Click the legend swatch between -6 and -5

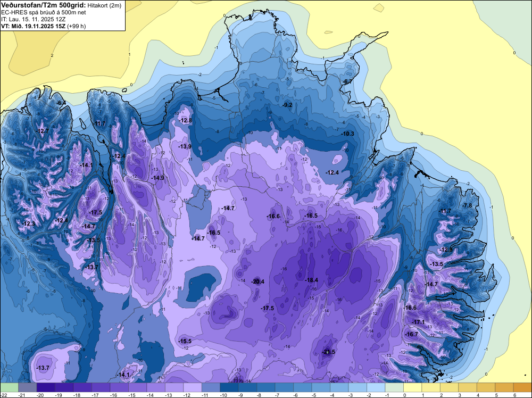(303, 387)
